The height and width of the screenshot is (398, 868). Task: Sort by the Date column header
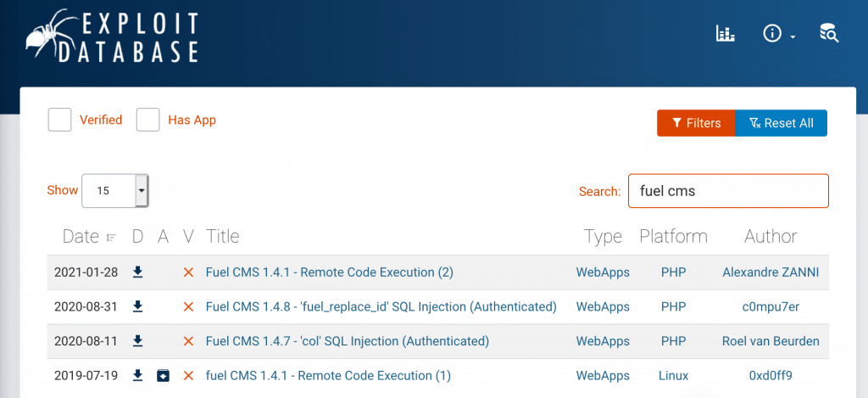pos(89,237)
